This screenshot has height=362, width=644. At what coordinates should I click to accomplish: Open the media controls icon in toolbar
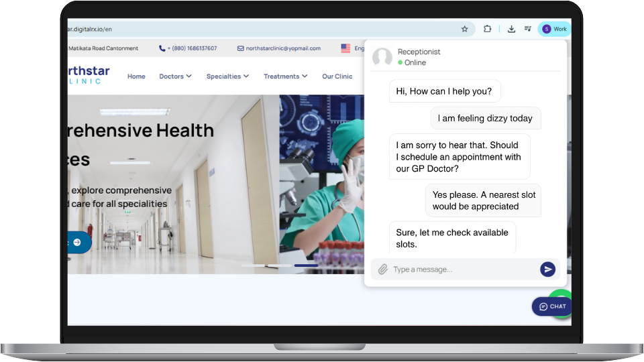point(528,29)
